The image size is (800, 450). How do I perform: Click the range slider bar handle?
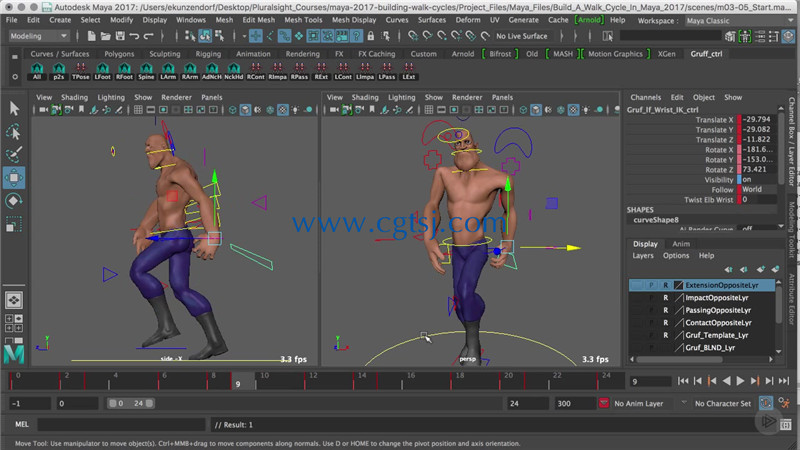click(131, 404)
